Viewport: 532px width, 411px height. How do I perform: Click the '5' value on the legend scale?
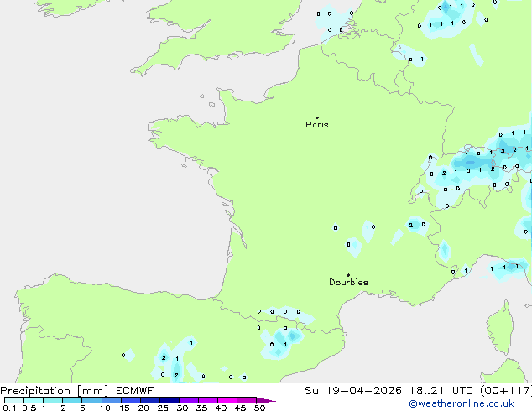[x=82, y=408]
